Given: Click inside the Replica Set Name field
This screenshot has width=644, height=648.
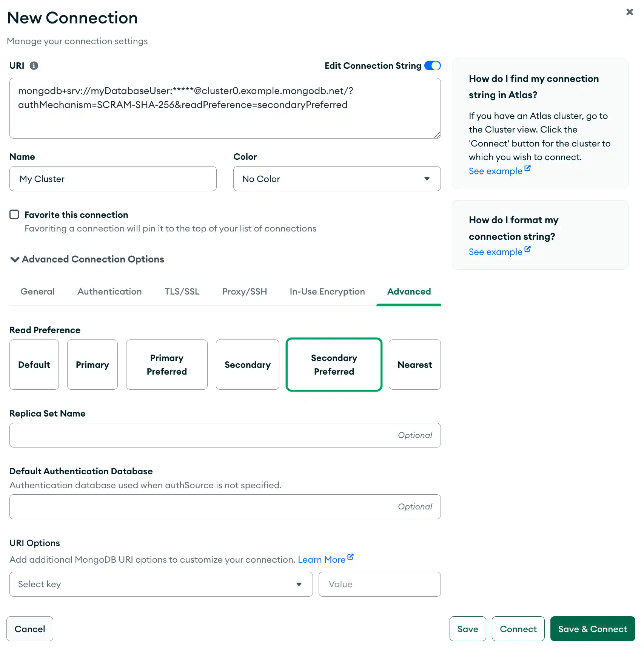Looking at the screenshot, I should pos(225,435).
